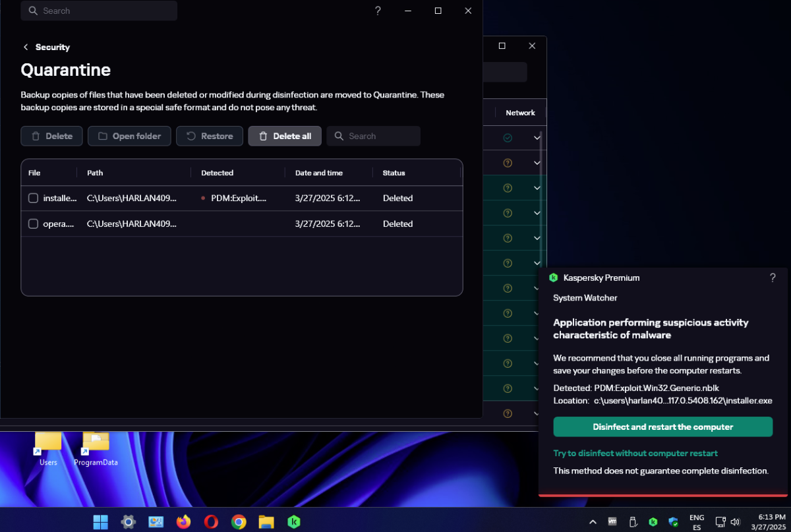Click Disinfect and restart the computer

tap(662, 427)
